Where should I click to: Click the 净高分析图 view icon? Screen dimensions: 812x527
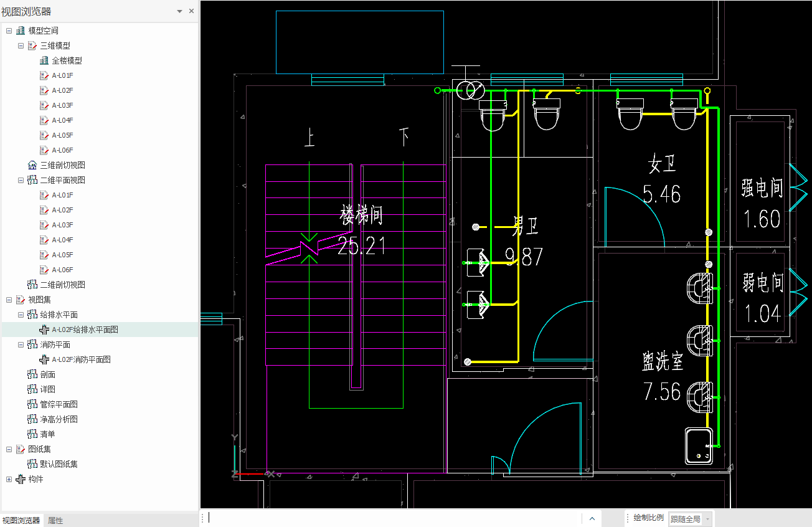32,419
